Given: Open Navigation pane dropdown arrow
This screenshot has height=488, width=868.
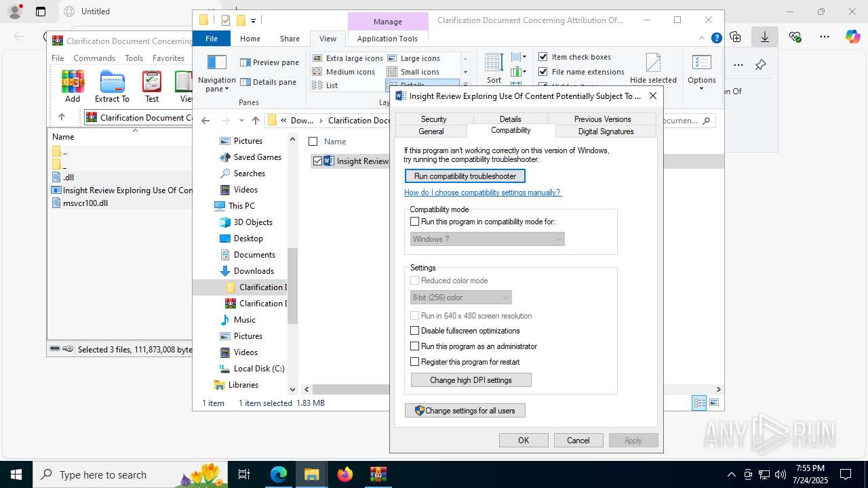Looking at the screenshot, I should coord(226,89).
